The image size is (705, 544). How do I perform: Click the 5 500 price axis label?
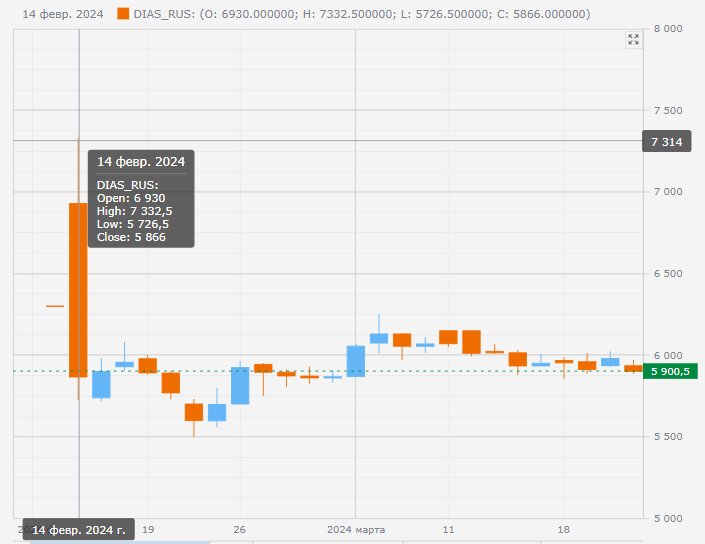click(666, 437)
